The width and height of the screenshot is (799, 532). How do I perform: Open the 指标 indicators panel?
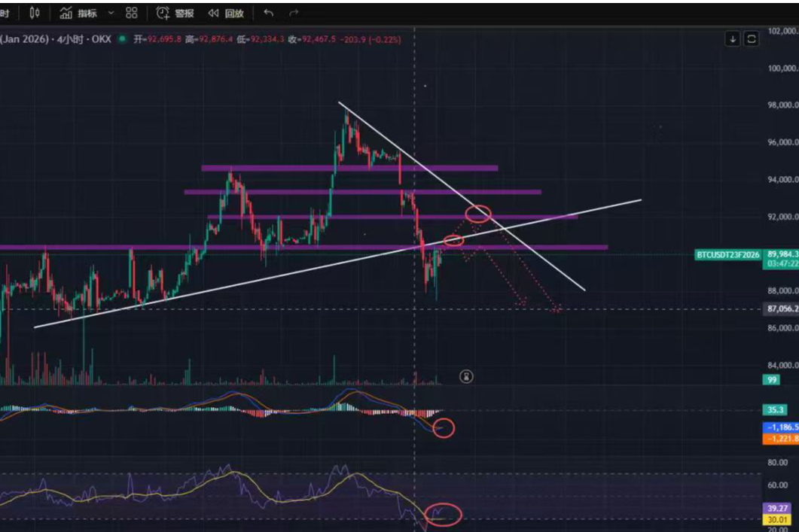79,13
